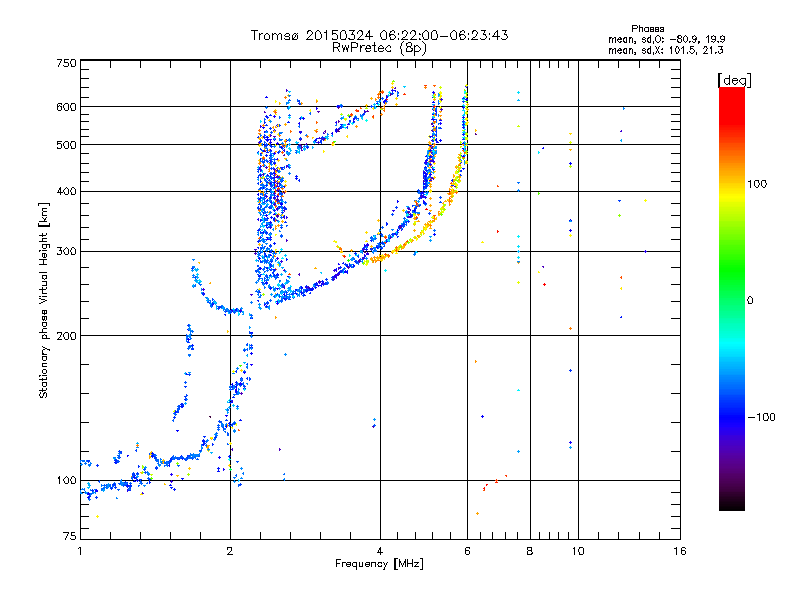Click the y-axis tick label '400'
The width and height of the screenshot is (800, 600).
66,192
